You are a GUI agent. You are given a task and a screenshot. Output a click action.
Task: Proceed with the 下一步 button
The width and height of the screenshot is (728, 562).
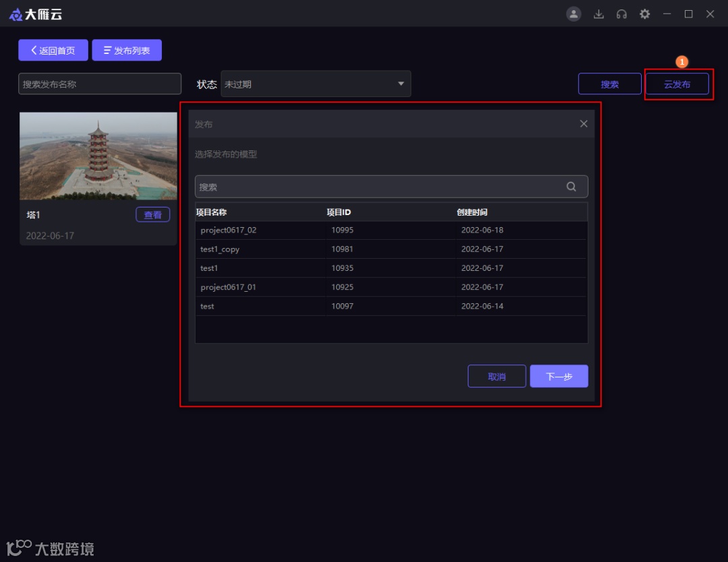click(559, 377)
